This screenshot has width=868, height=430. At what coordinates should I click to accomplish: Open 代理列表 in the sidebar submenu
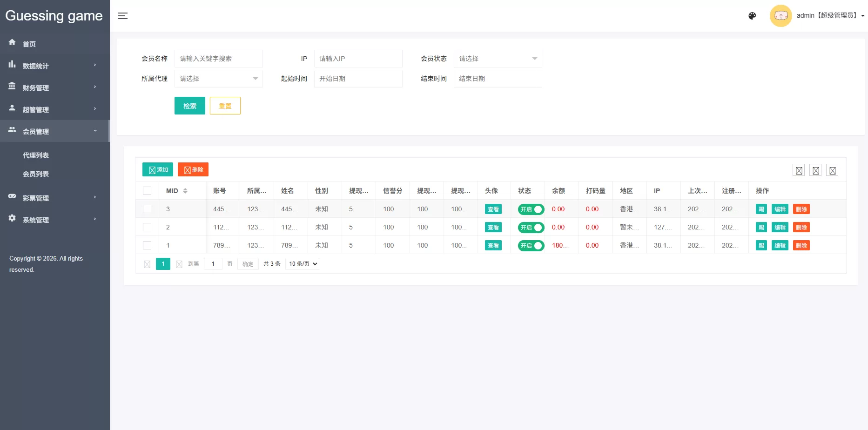[36, 155]
